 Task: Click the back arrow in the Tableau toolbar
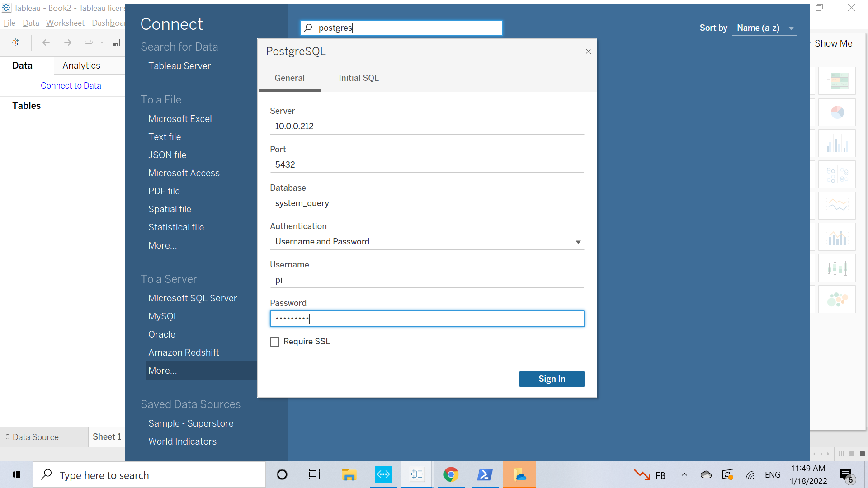[x=46, y=42]
